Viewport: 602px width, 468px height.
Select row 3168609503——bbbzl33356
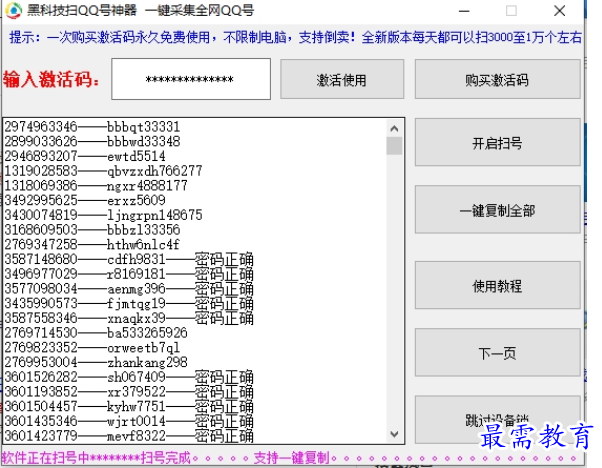click(x=92, y=230)
